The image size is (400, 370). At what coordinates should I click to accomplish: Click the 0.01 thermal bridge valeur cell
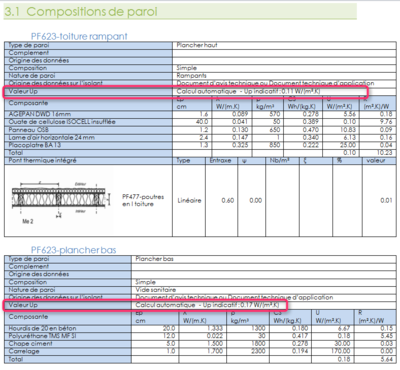(x=386, y=200)
